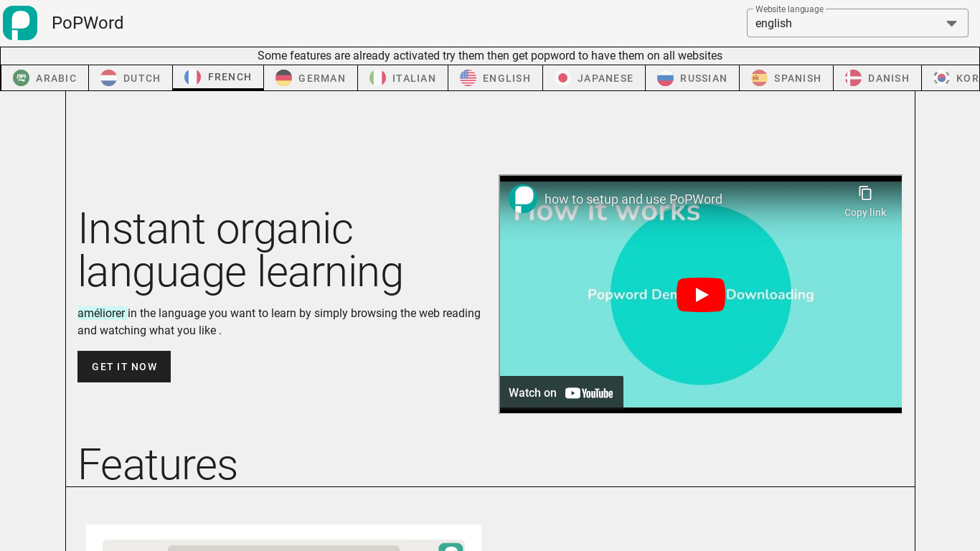Click the PoPWord channel avatar on video
This screenshot has width=980, height=551.
(x=523, y=199)
